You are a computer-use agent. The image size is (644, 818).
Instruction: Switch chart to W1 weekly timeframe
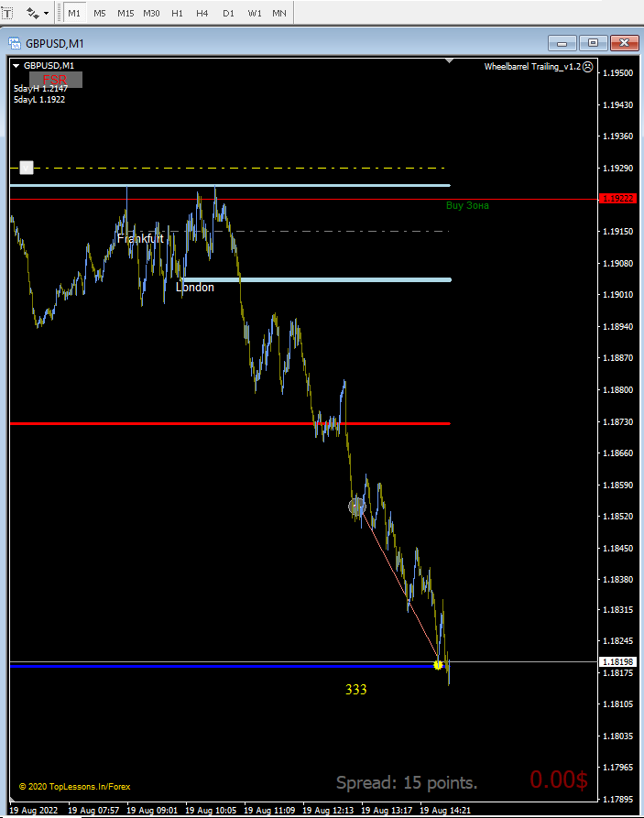coord(254,13)
